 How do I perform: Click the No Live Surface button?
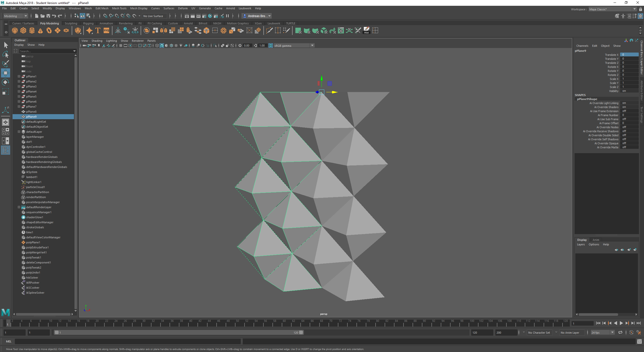click(x=154, y=16)
